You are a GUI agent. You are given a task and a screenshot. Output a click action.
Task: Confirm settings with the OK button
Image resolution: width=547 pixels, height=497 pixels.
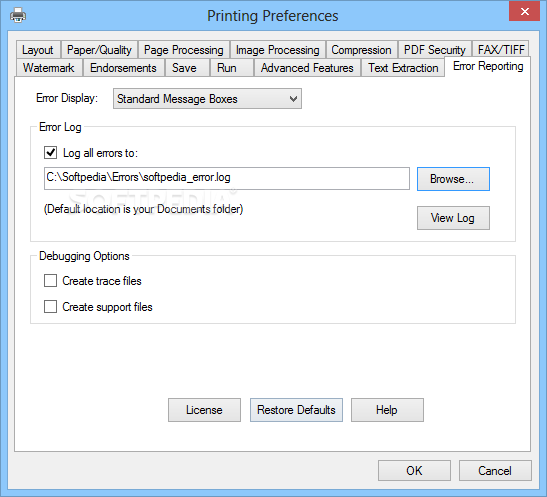[414, 470]
